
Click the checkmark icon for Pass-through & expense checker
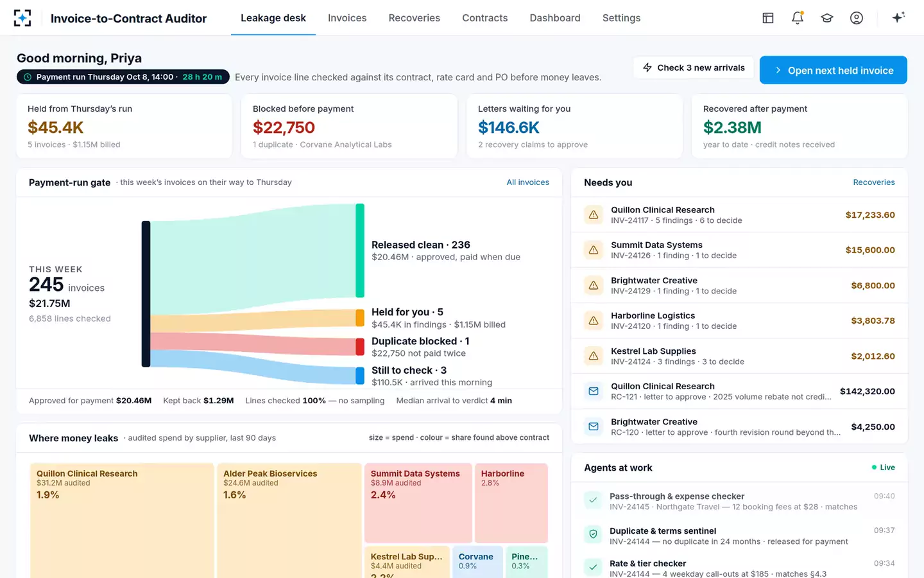593,500
